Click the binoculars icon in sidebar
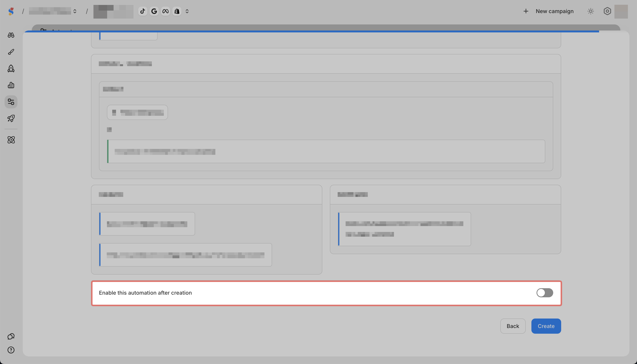Image resolution: width=637 pixels, height=364 pixels. point(11,35)
